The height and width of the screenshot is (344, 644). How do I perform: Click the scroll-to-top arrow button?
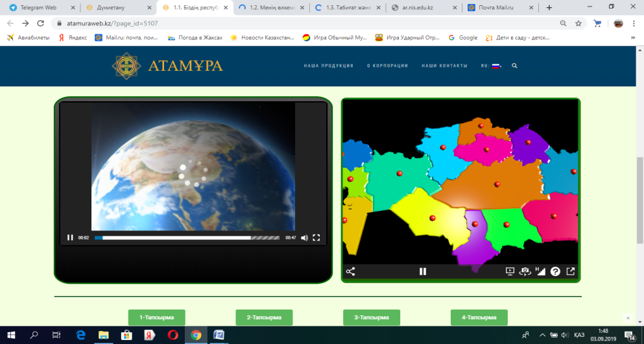click(x=628, y=318)
